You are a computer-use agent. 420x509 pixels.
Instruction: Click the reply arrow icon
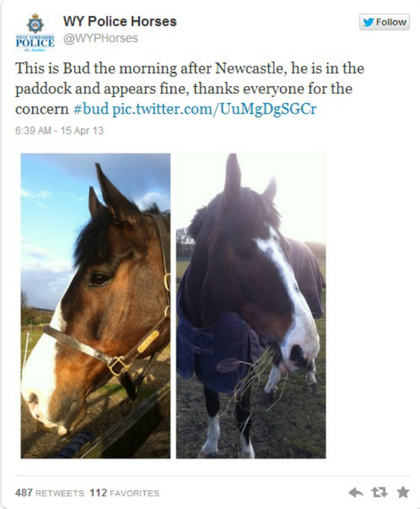point(356,493)
